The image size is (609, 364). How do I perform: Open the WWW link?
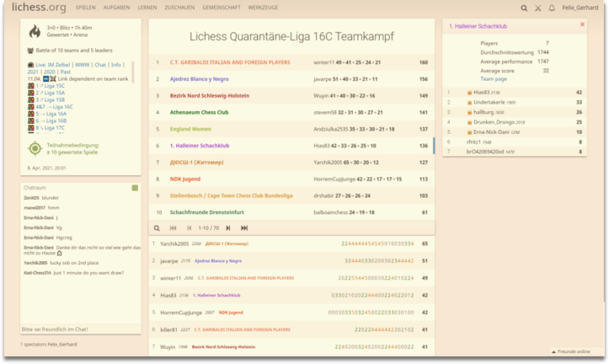pos(82,65)
